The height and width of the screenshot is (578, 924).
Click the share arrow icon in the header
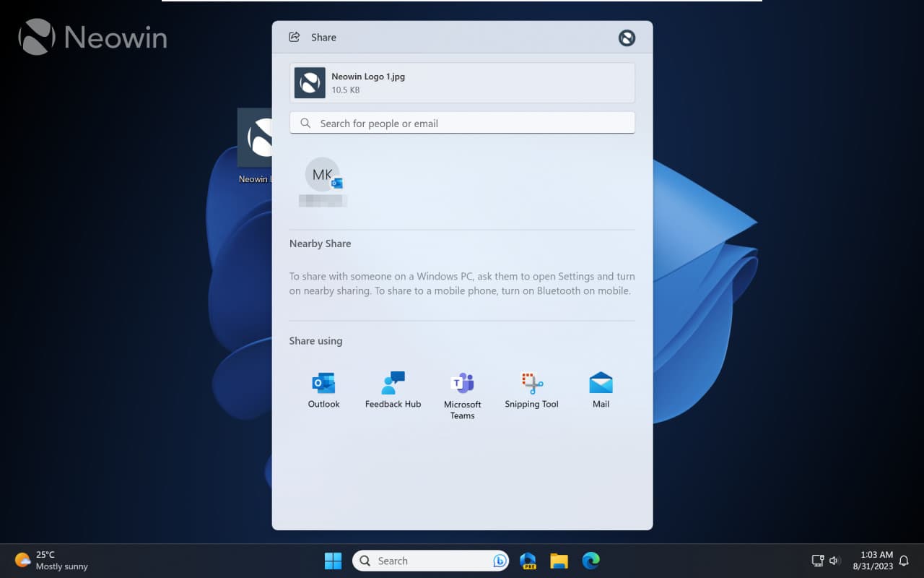(294, 37)
